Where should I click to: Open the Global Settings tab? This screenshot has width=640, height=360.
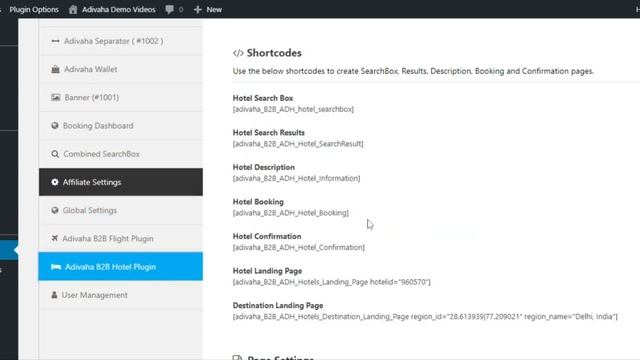pos(121,210)
